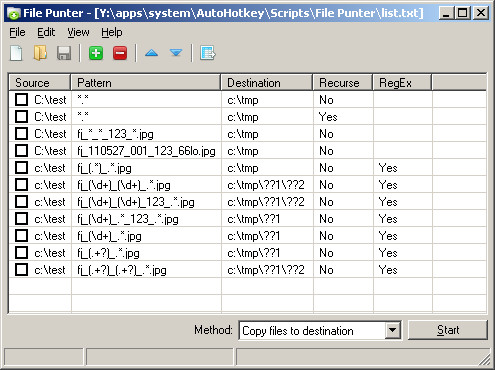Enable checkbox for fj_(.*)_.*.jpg row
Image resolution: width=495 pixels, height=370 pixels.
[x=22, y=168]
